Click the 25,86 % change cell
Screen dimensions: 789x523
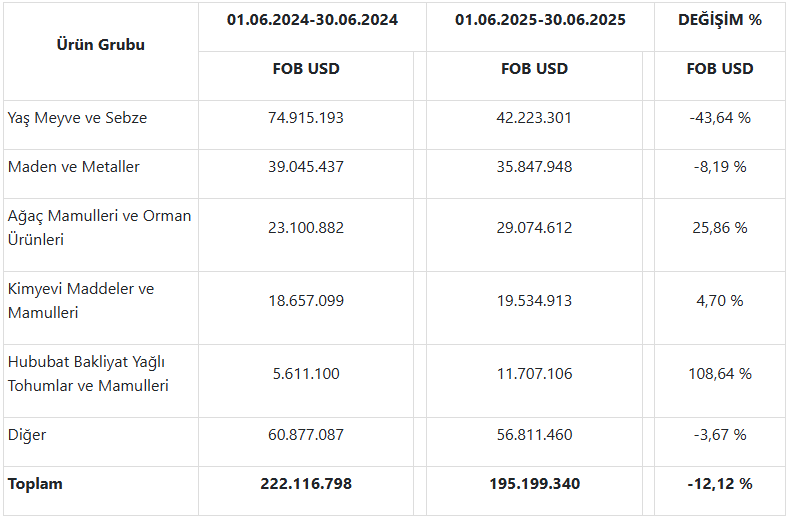[720, 228]
